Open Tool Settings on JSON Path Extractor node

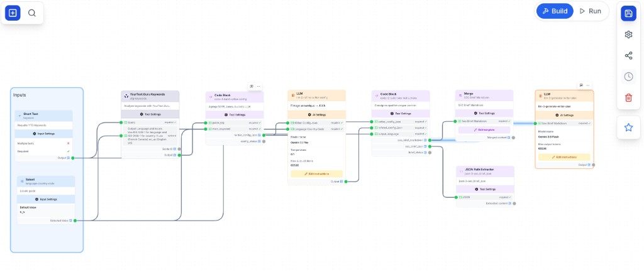[x=485, y=189]
